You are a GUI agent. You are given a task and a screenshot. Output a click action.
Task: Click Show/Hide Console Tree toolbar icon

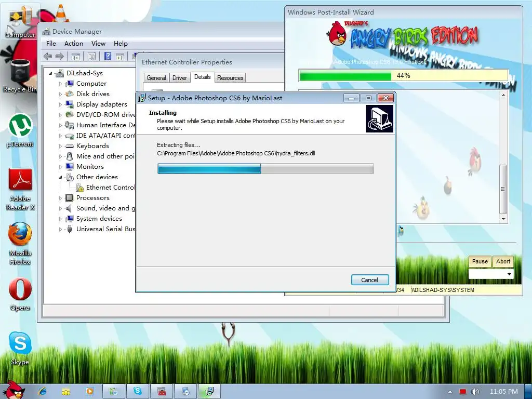(x=76, y=56)
